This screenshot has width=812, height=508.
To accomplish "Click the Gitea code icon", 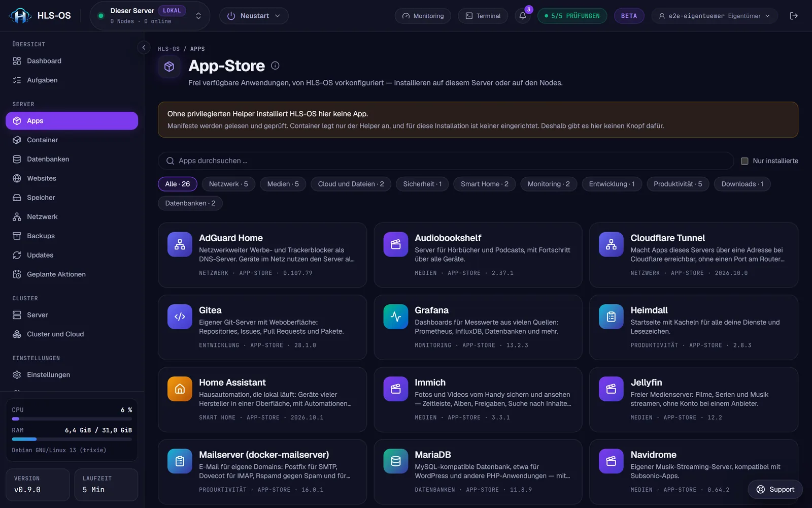I will [x=180, y=316].
